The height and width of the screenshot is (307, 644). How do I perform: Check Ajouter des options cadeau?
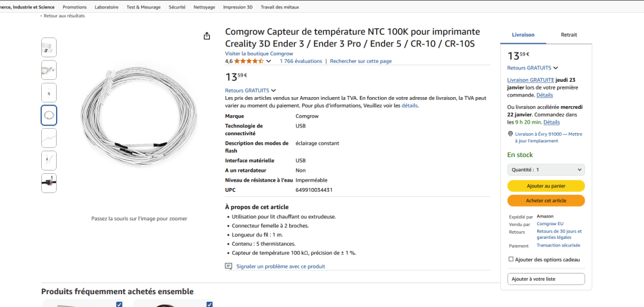click(511, 259)
